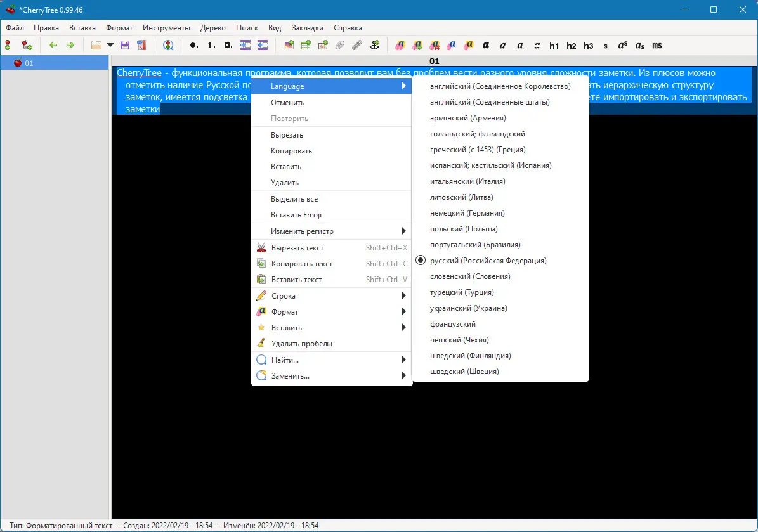Remove formatting toolbar icon
Image resolution: width=758 pixels, height=532 pixels.
click(x=434, y=46)
